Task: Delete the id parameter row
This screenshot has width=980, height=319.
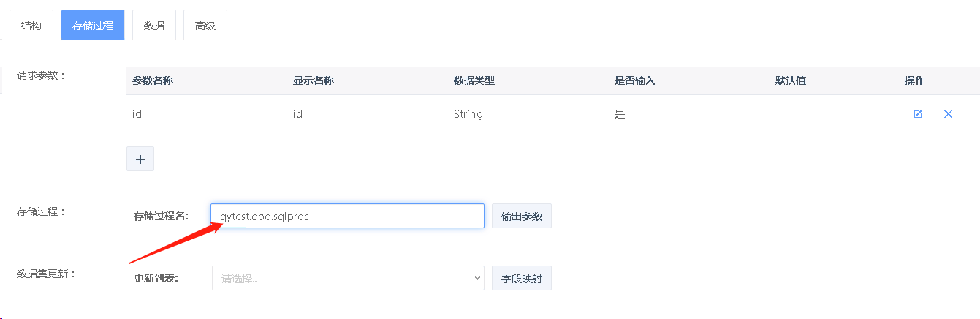Action: point(948,114)
